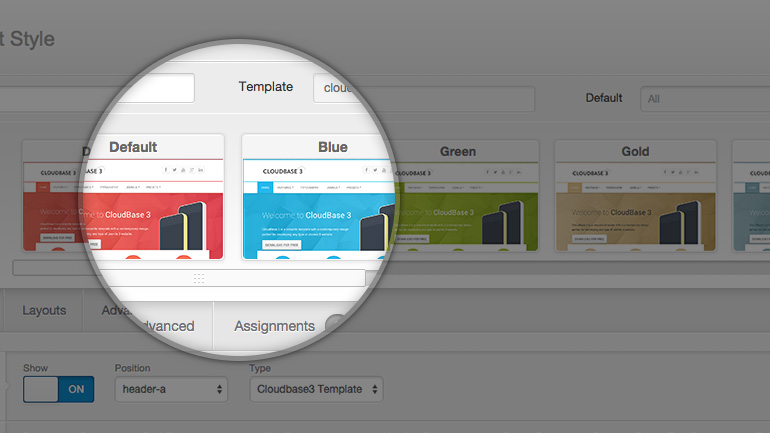Open the Type Cloudbase3 Template dropdown
Viewport: 770px width, 433px height.
pos(316,389)
